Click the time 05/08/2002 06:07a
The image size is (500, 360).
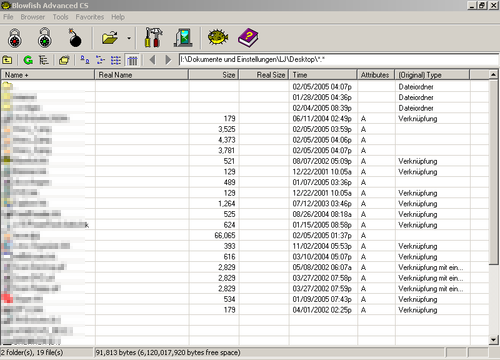tap(322, 267)
